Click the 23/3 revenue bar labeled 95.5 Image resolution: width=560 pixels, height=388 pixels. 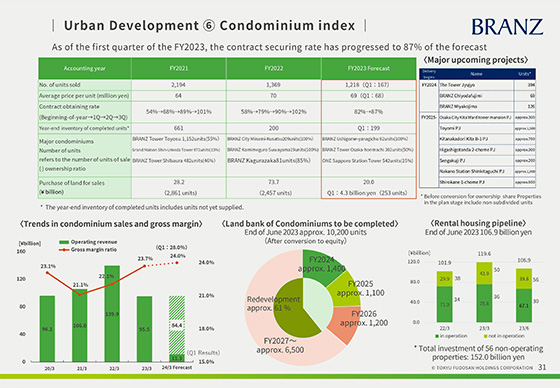click(144, 329)
